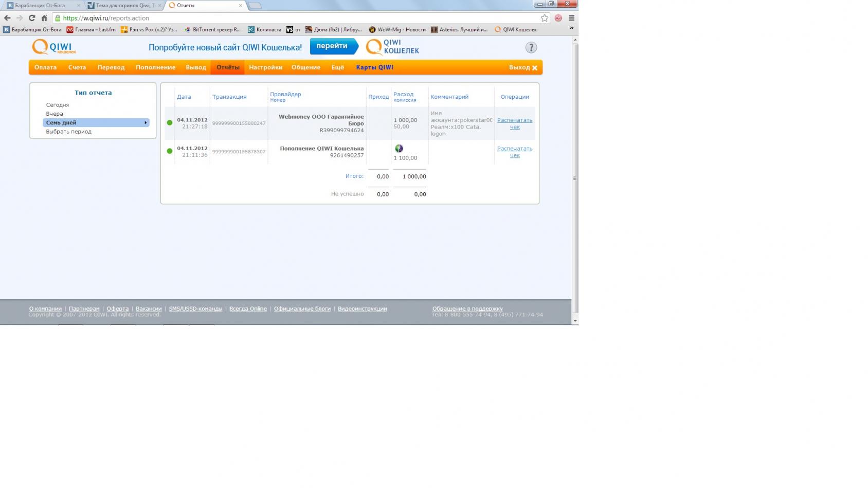Open the Ещё menu item
The height and width of the screenshot is (488, 868).
click(x=337, y=67)
